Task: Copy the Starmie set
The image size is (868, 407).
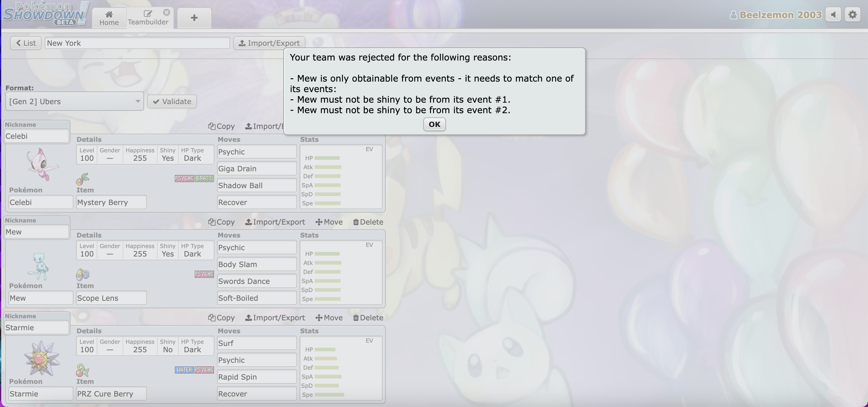Action: coord(222,318)
